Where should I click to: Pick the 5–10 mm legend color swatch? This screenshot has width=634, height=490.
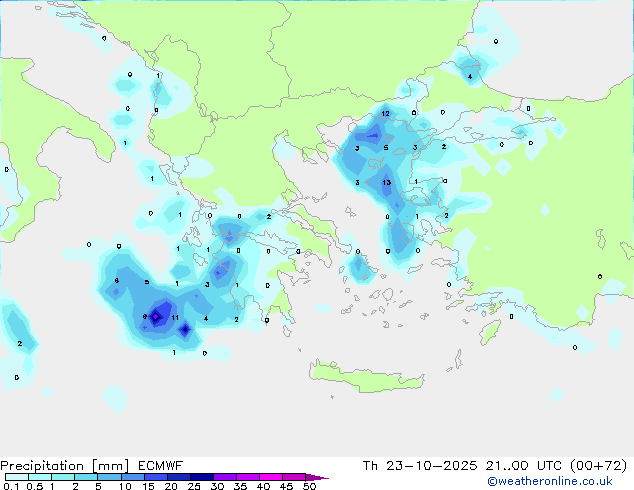109,477
